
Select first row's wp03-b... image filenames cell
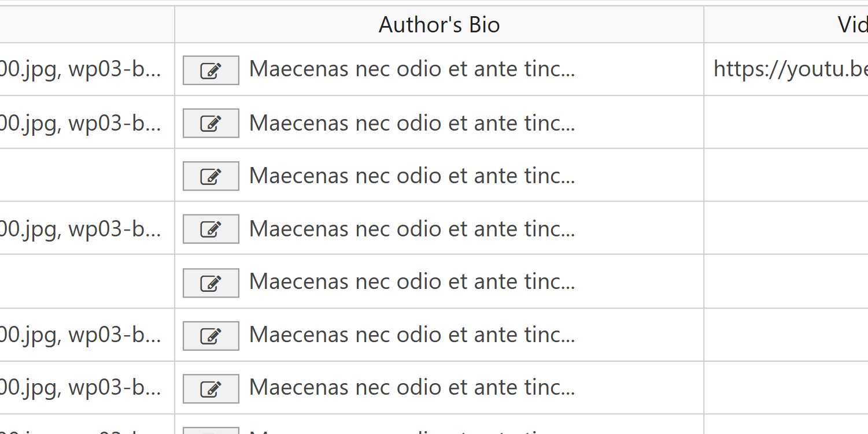tap(87, 69)
